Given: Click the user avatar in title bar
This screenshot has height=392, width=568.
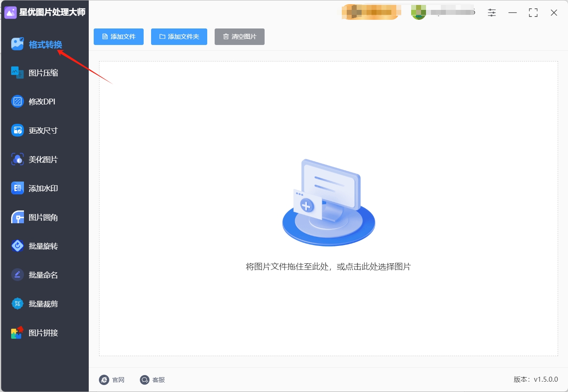Looking at the screenshot, I should point(419,12).
